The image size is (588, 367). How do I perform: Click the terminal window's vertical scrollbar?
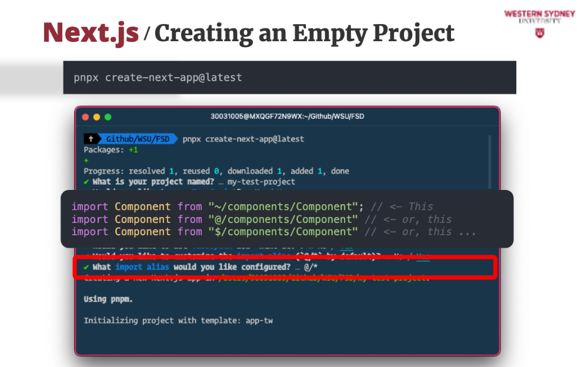point(489,165)
